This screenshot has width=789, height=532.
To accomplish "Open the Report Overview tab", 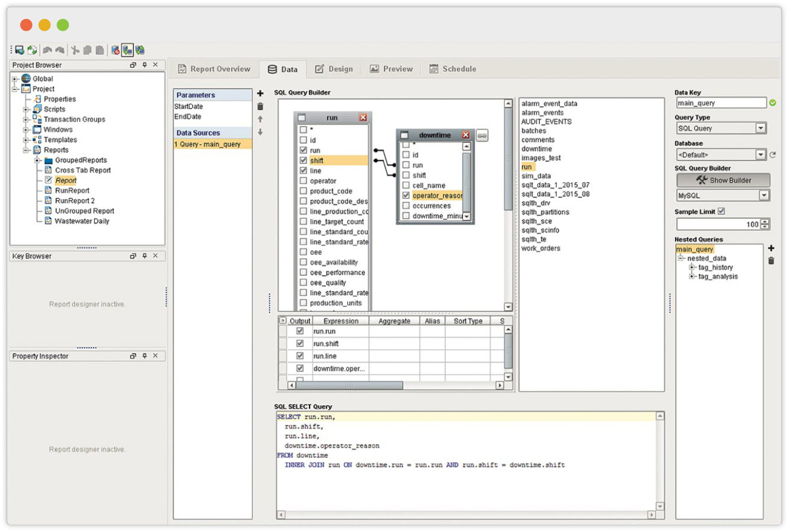I will click(214, 69).
